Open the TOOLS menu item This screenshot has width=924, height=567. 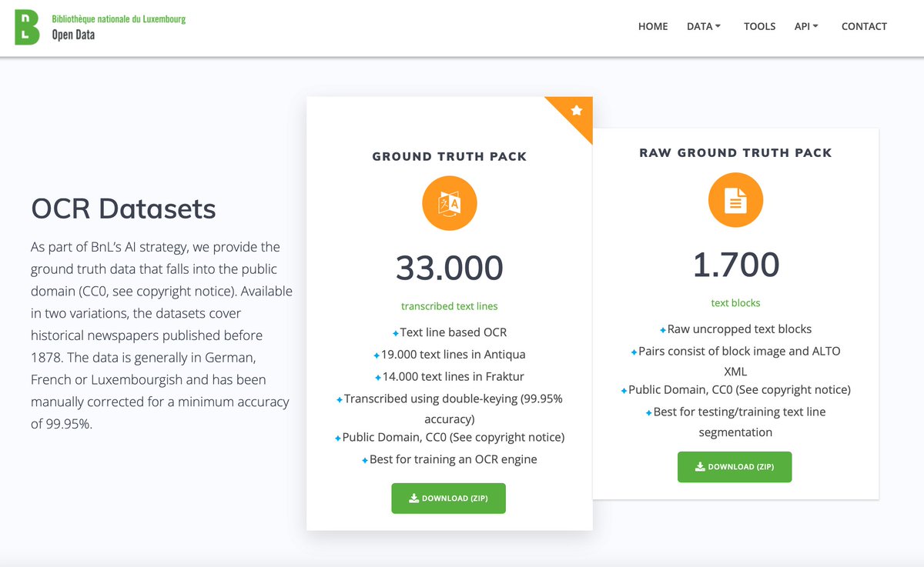coord(759,26)
